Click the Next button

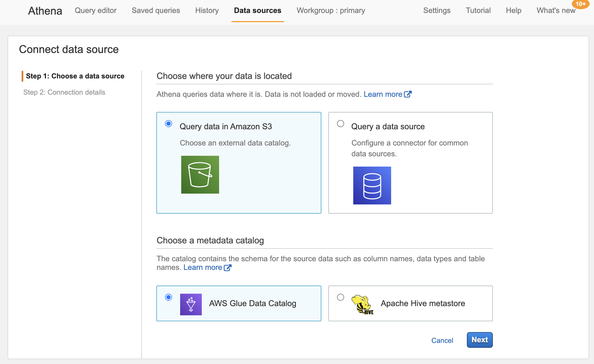[x=479, y=340]
